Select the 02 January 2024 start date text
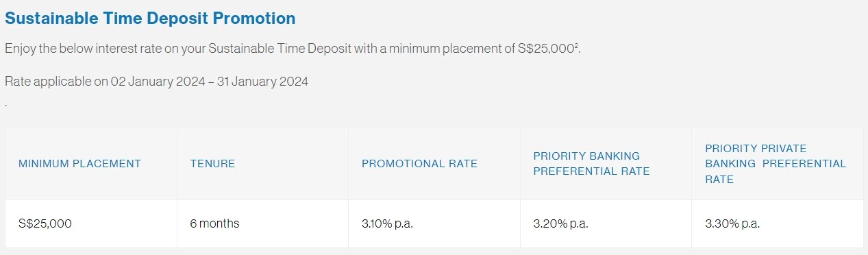 pos(158,82)
